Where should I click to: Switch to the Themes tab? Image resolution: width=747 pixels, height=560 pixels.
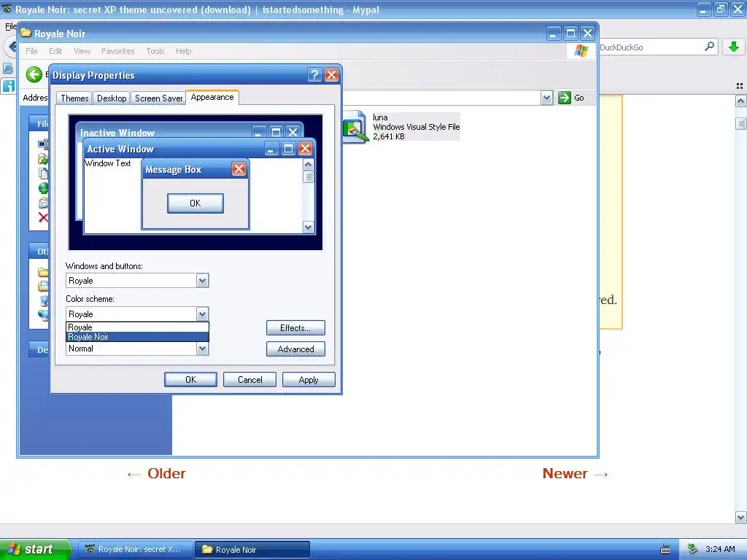click(74, 98)
